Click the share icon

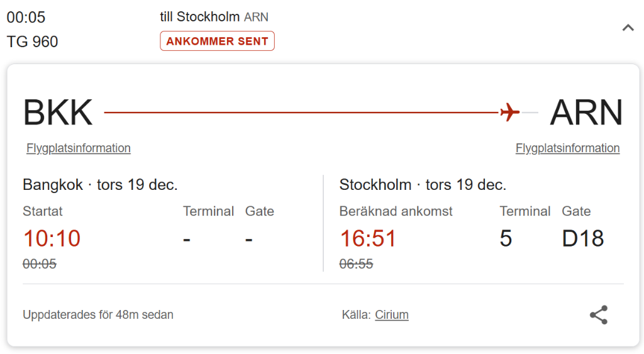(x=599, y=315)
